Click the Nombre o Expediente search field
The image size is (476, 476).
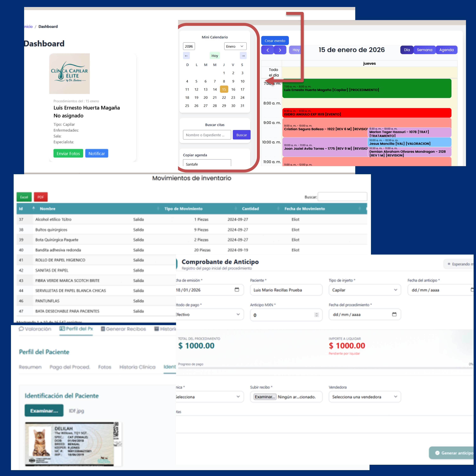(x=207, y=135)
